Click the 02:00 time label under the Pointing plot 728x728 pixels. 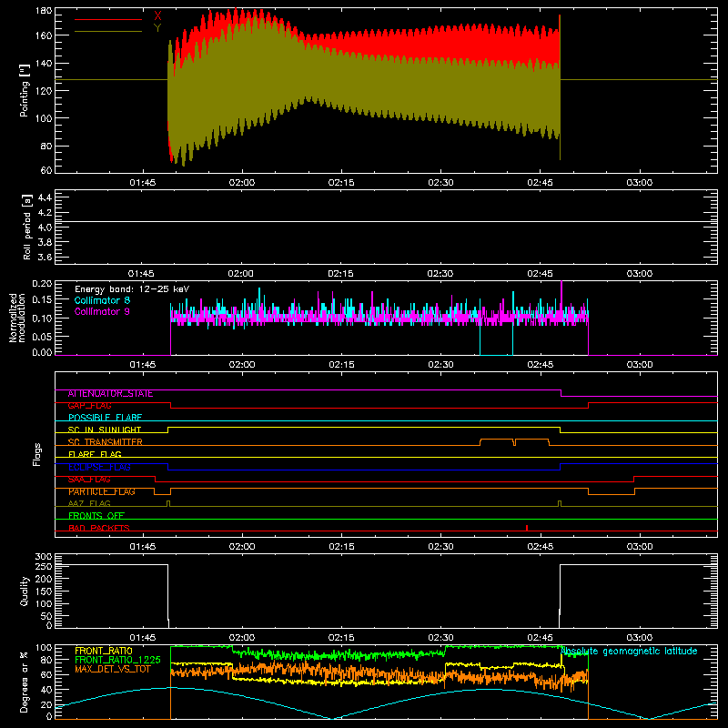coord(242,183)
